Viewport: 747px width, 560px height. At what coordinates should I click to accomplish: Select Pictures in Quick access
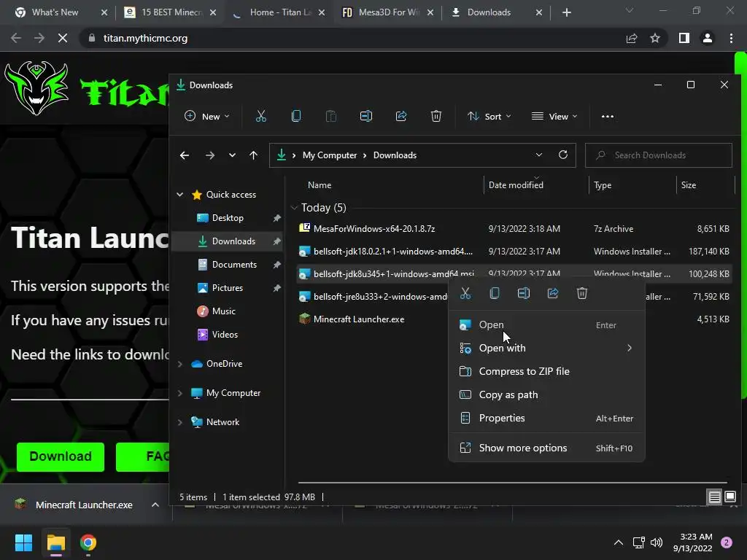click(x=228, y=288)
